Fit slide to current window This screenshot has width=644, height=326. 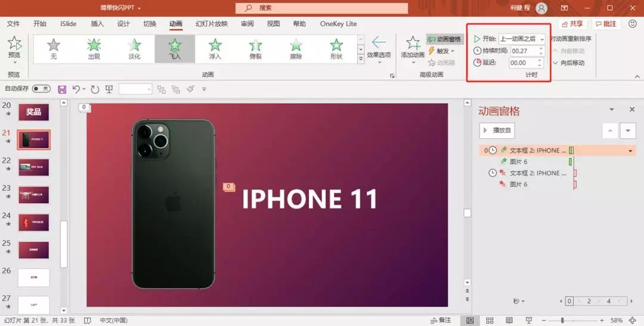633,320
